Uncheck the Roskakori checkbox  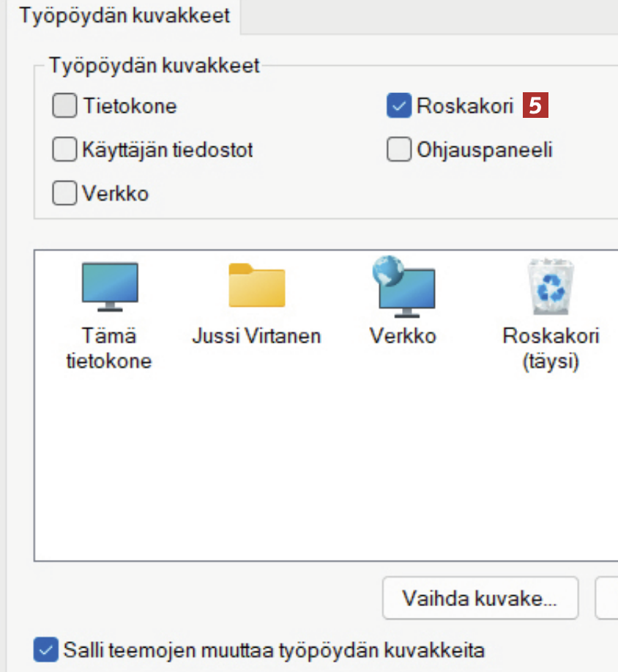tap(399, 105)
